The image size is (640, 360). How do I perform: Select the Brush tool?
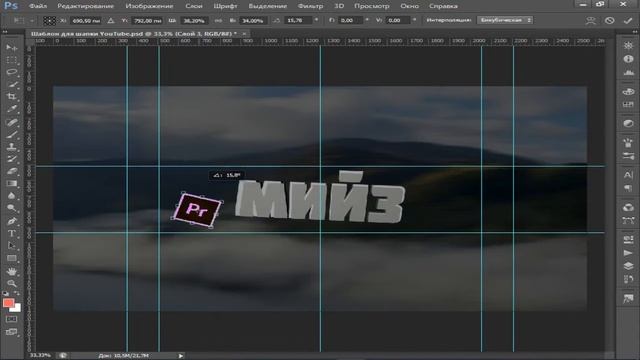(x=11, y=134)
